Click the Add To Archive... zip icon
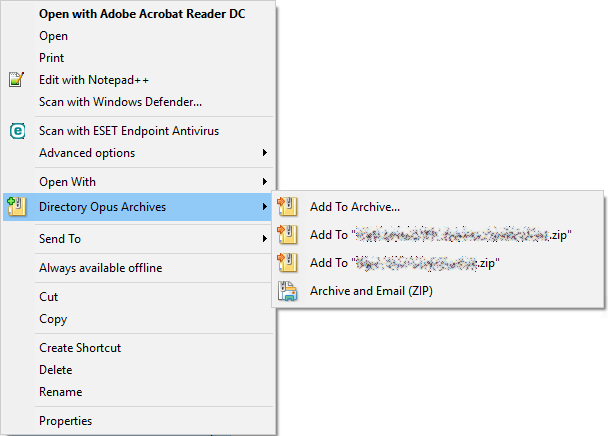 pyautogui.click(x=287, y=206)
